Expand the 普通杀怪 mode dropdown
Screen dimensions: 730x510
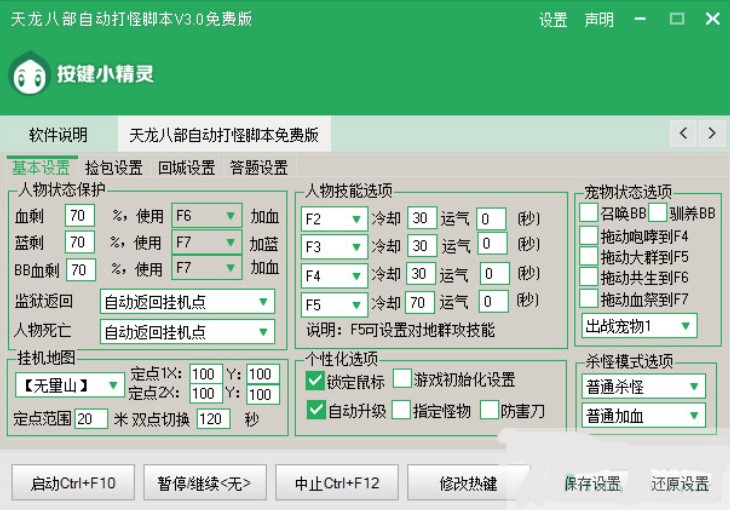643,386
